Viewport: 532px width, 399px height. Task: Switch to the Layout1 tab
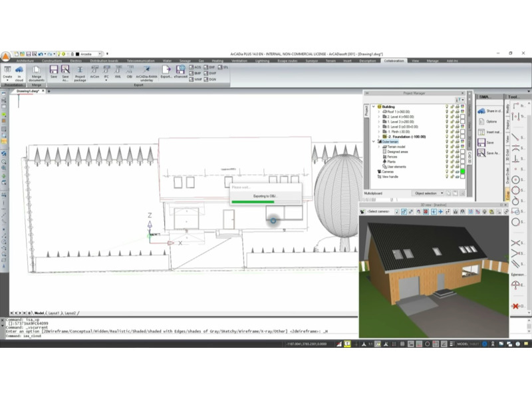(54, 313)
